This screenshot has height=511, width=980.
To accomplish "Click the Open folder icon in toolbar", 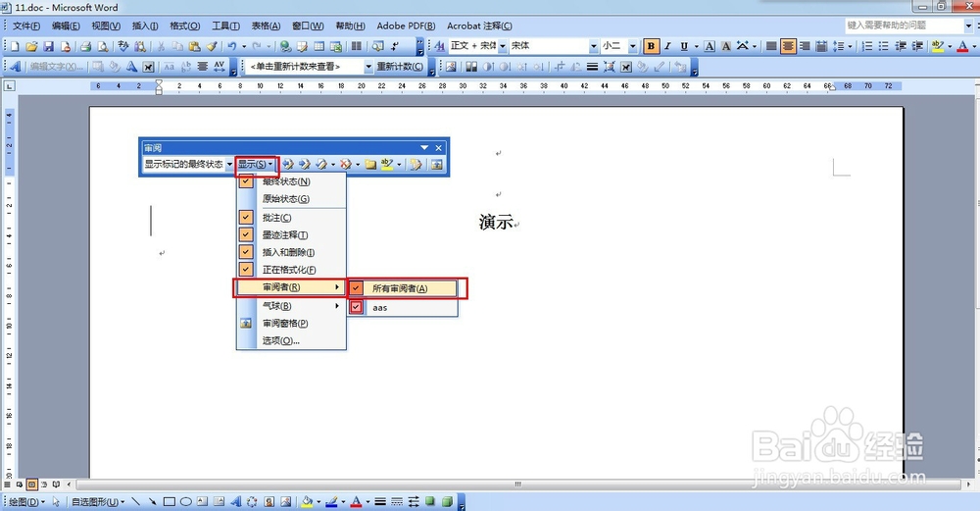I will pyautogui.click(x=31, y=46).
